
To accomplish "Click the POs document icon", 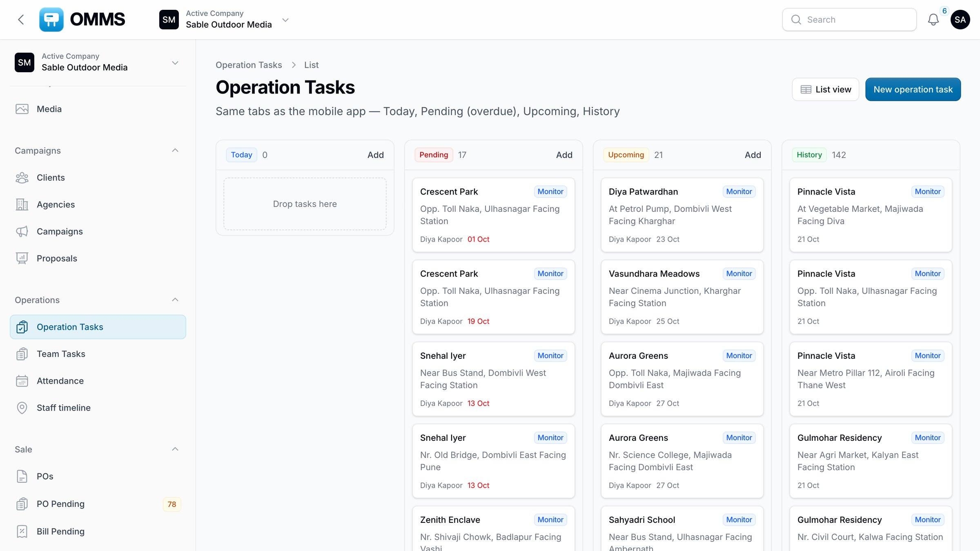I will 22,476.
